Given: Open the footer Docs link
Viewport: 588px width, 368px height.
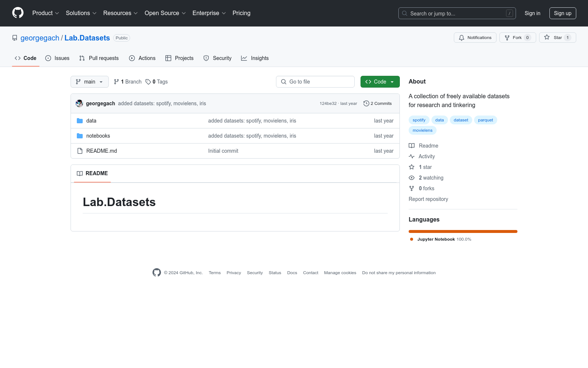Looking at the screenshot, I should pyautogui.click(x=292, y=273).
